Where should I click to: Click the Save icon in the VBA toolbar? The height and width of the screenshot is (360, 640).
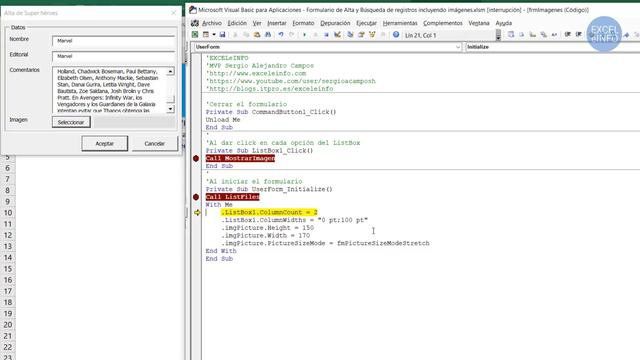222,35
